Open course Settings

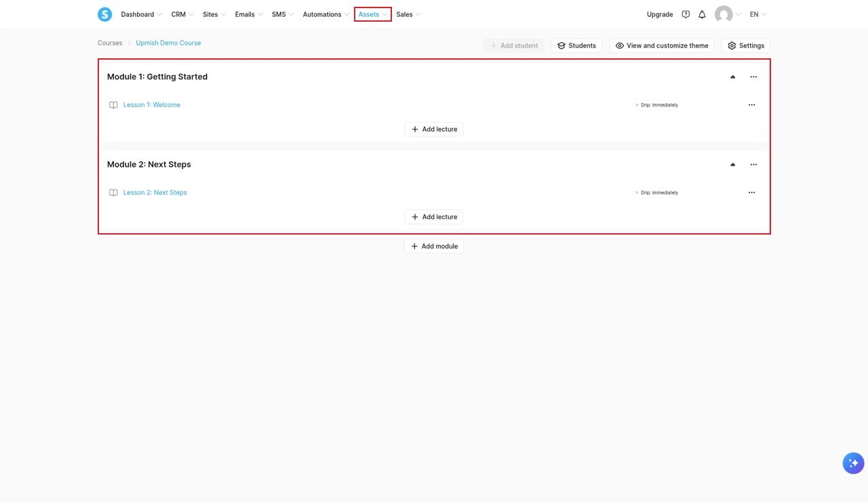[x=746, y=45]
